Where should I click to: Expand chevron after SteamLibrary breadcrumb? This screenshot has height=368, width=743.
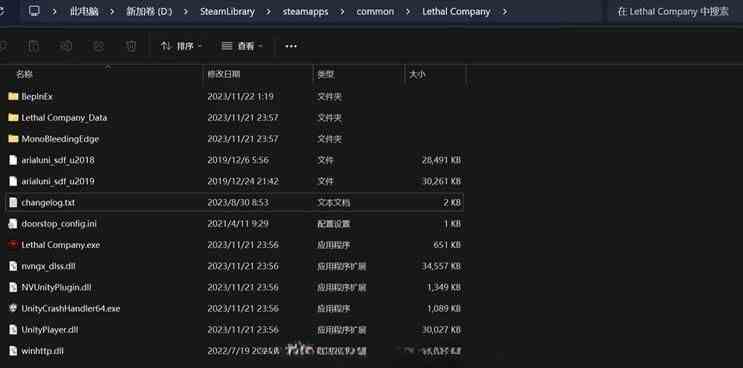point(268,12)
